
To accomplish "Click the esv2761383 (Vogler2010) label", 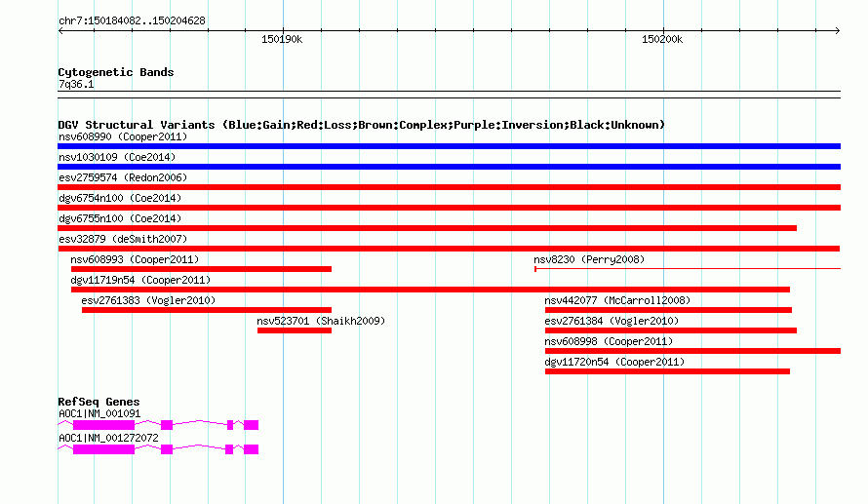I will tap(148, 300).
